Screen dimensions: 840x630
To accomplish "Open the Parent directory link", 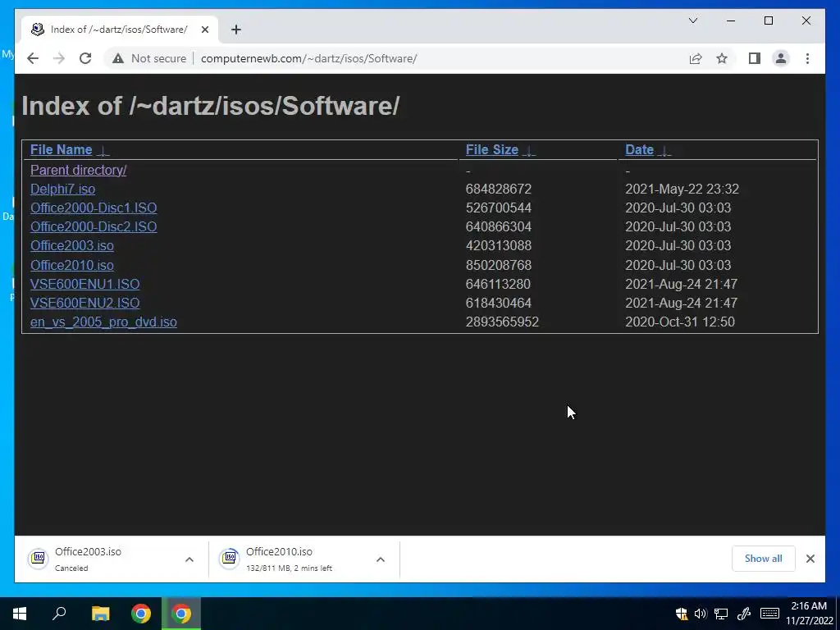I will (x=78, y=170).
